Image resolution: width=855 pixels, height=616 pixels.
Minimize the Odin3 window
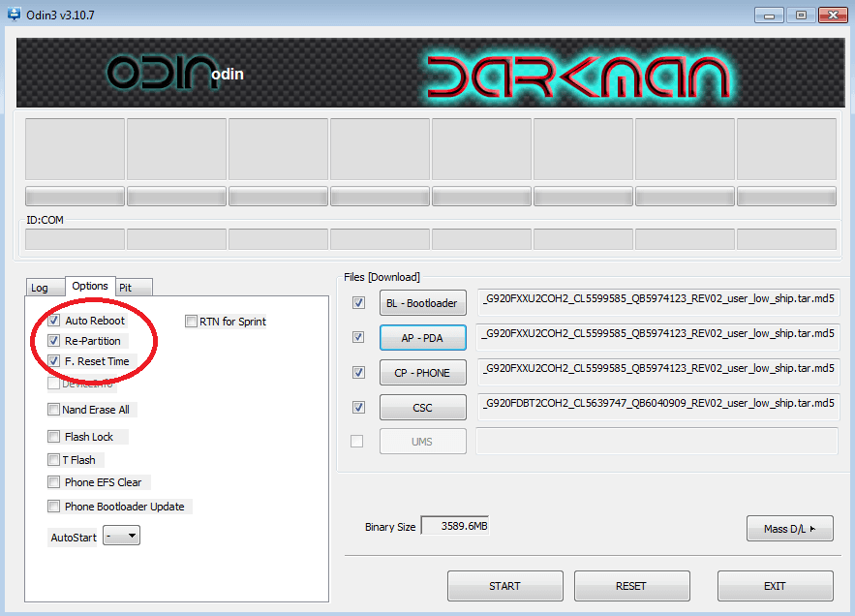tap(769, 15)
